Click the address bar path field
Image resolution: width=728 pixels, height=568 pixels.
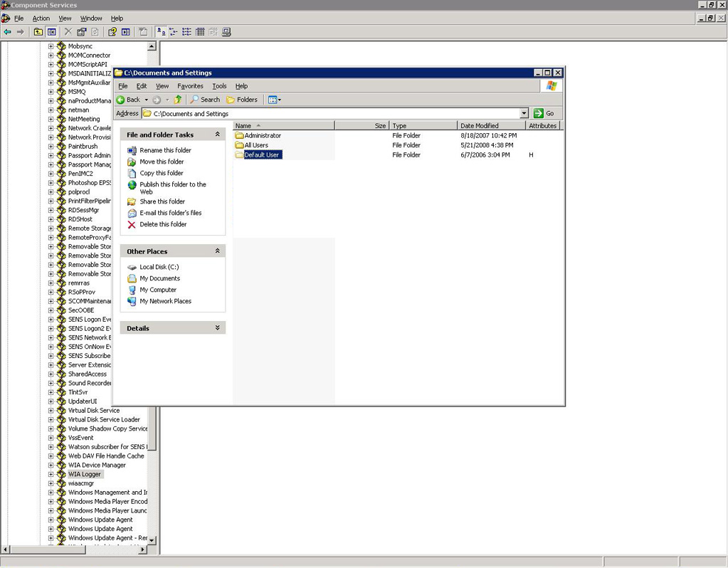click(331, 113)
